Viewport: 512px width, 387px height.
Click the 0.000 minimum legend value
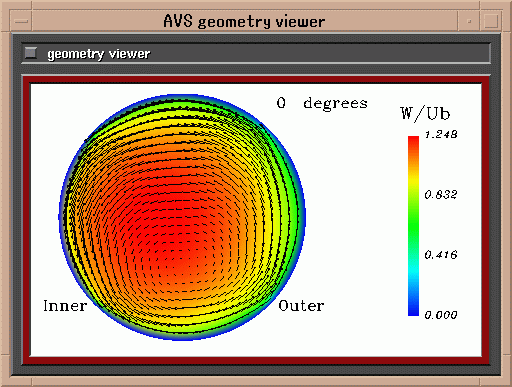pyautogui.click(x=441, y=315)
